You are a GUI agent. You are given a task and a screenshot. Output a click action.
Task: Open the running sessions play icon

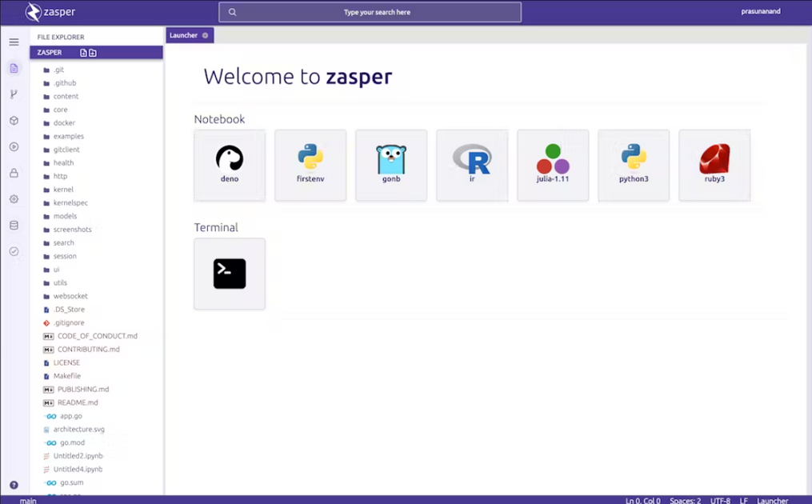(14, 146)
